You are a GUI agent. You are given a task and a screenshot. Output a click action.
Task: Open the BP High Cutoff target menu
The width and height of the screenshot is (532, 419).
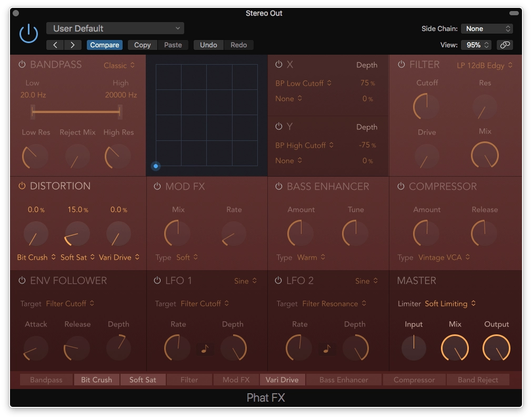point(304,145)
